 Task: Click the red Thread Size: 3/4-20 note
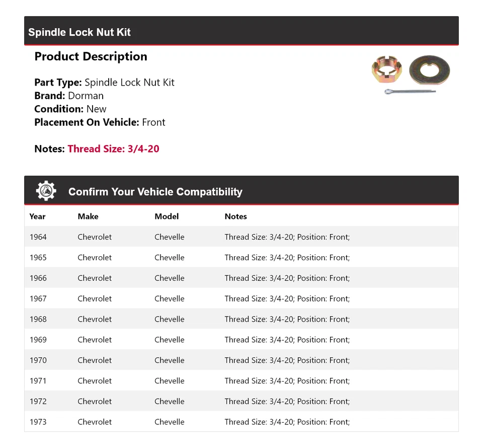[113, 149]
